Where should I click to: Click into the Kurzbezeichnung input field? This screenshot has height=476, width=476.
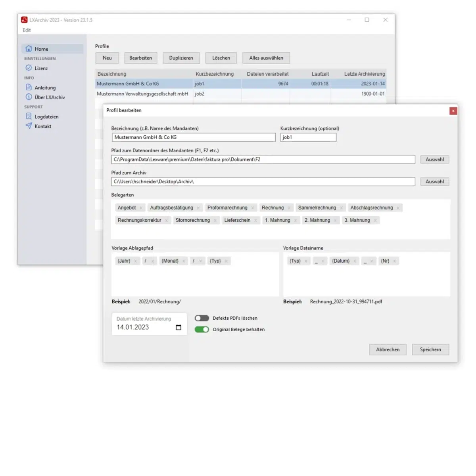(308, 137)
